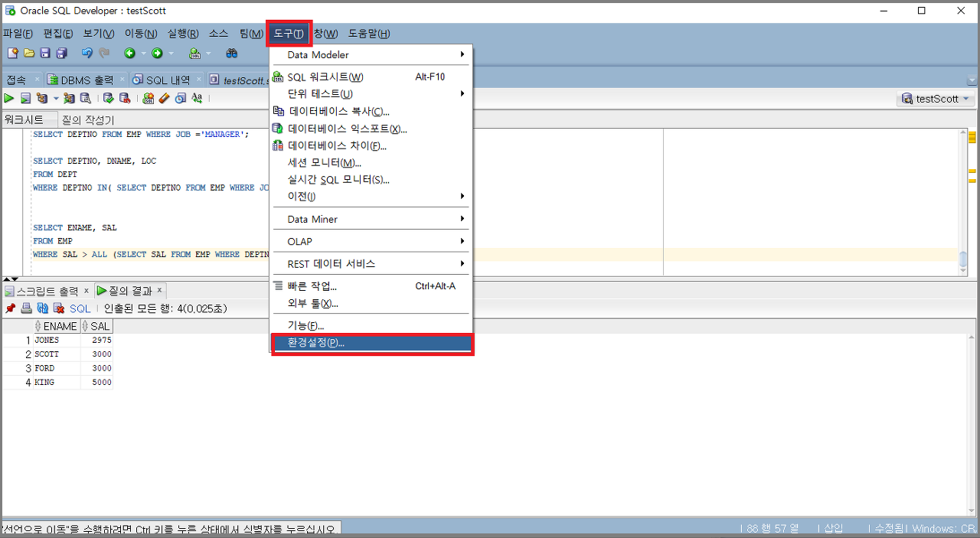Open SQL History via the clock icon
Screen dimensions: 980x538
coord(179,98)
